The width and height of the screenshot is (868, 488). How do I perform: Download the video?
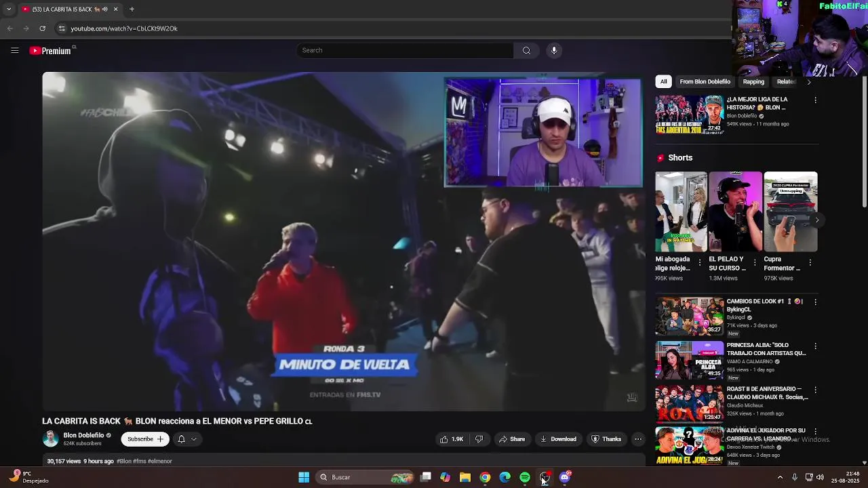558,439
